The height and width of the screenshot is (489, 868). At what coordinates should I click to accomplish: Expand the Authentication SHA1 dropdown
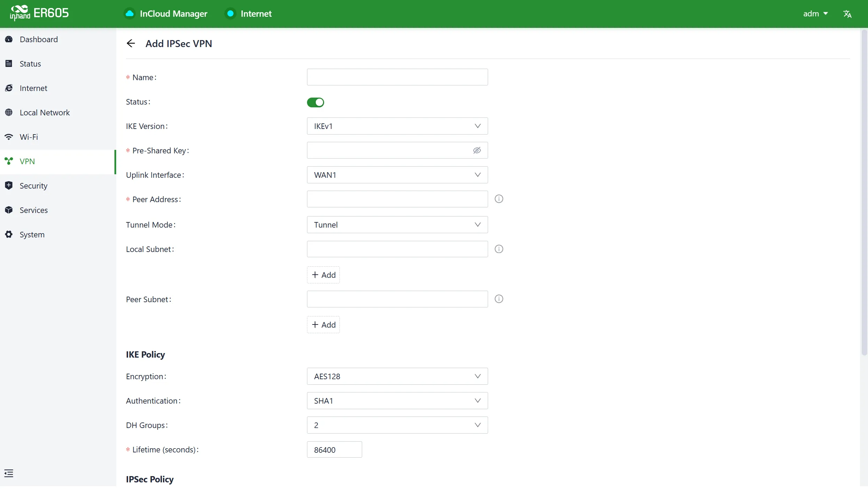pyautogui.click(x=397, y=401)
